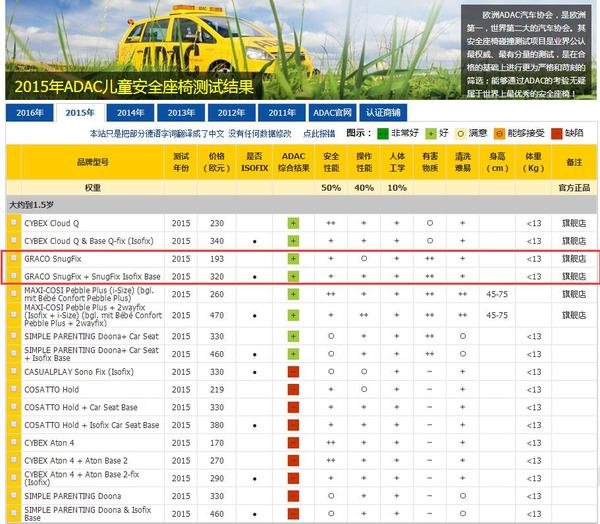
Task: Open 旗舰店 link for GRACO SnugFix row
Action: pyautogui.click(x=574, y=259)
